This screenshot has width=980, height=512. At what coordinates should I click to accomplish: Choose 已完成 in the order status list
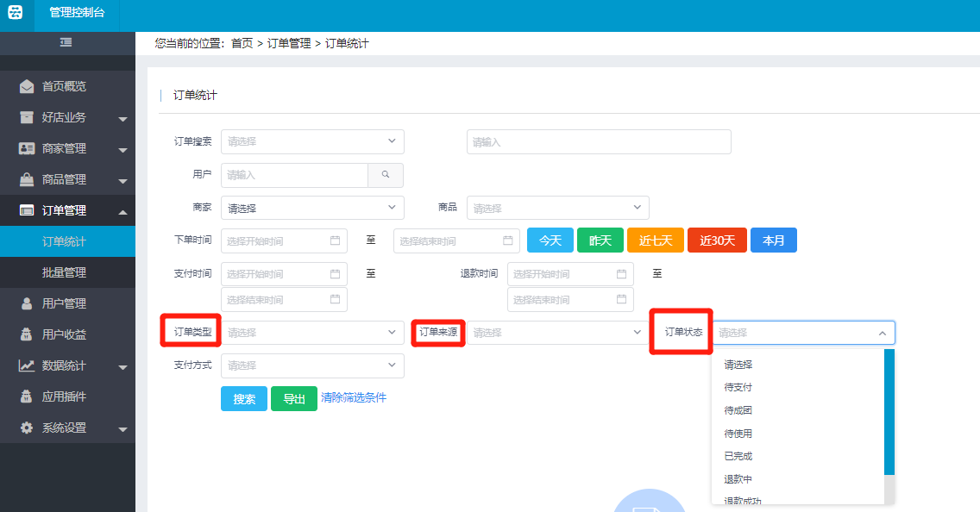738,456
